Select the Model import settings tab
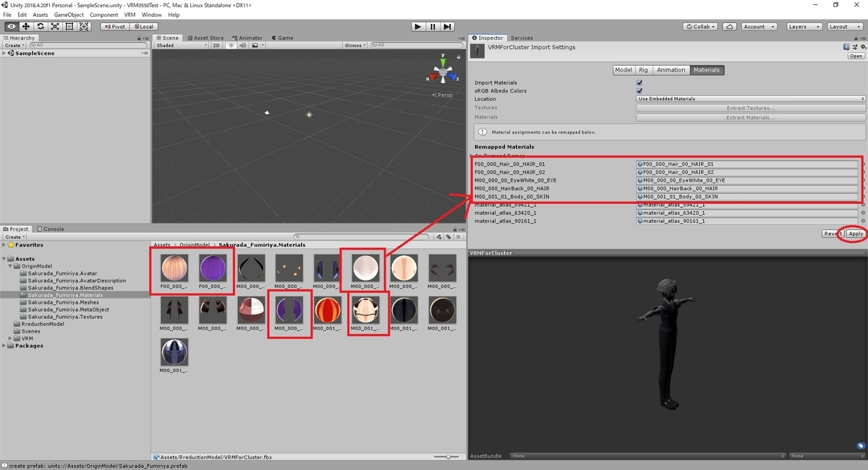Screen dimensions: 868x470 click(623, 70)
